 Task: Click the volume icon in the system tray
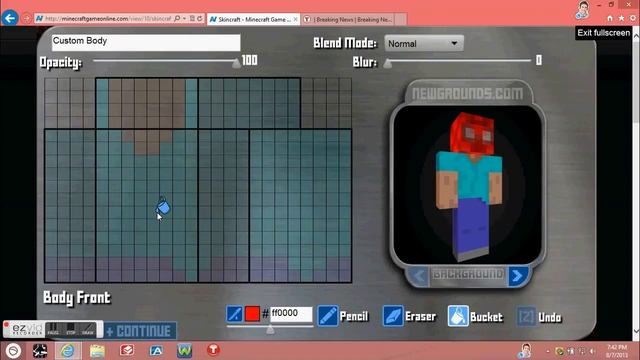[x=593, y=351]
